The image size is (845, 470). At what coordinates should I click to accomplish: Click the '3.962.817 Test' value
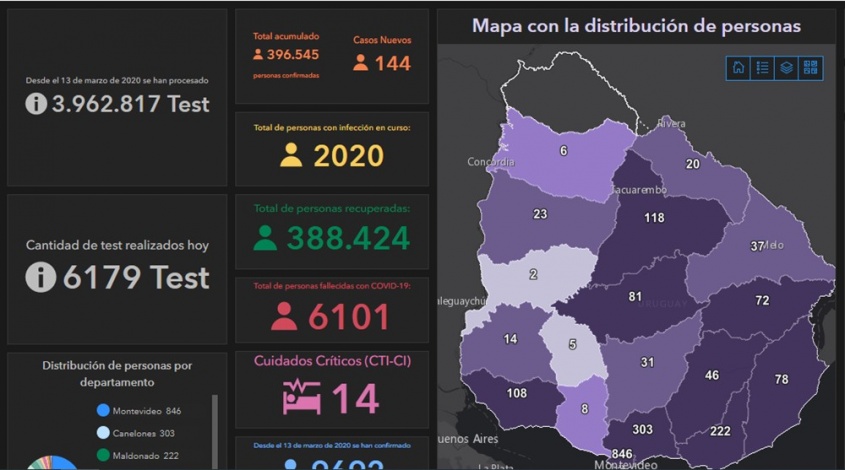pos(130,103)
